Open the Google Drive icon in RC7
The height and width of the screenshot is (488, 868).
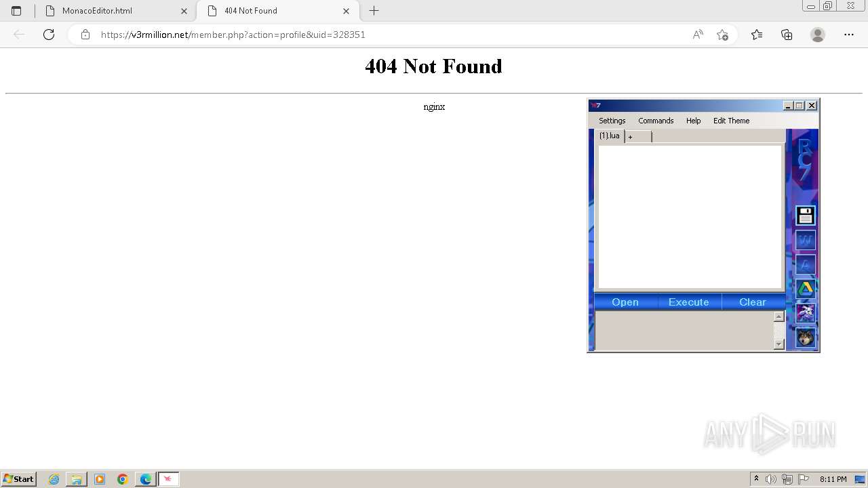805,289
